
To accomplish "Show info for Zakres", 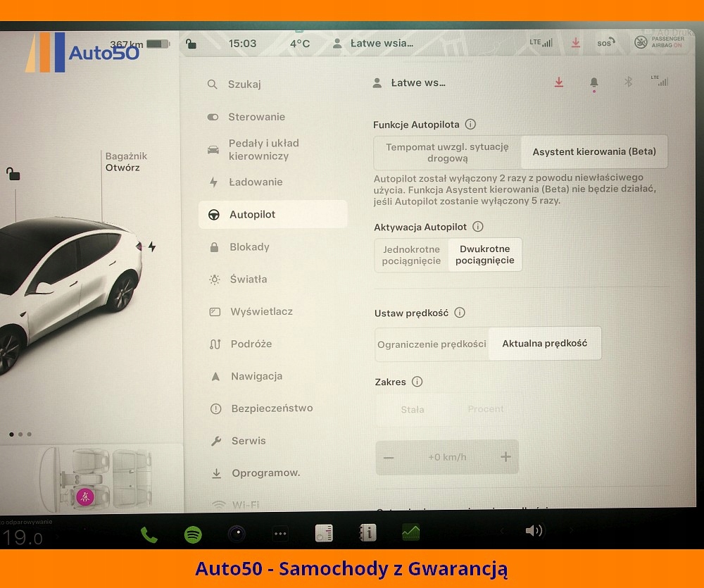I will [417, 382].
